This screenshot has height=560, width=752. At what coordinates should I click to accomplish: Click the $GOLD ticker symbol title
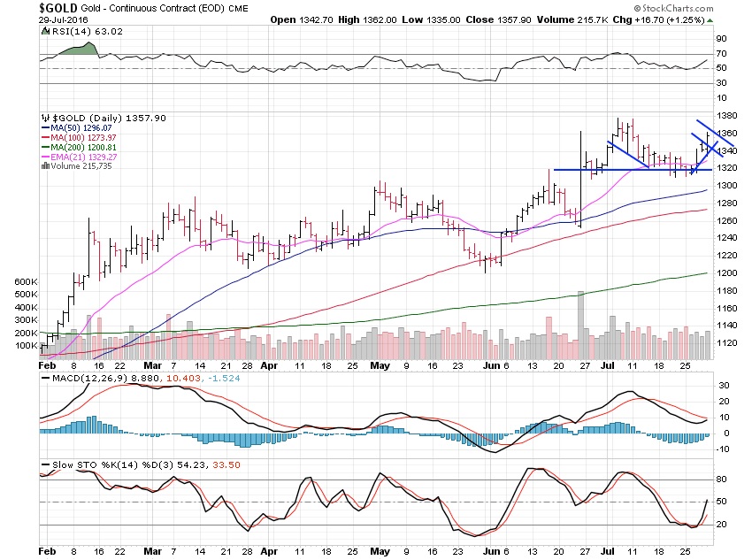tap(58, 8)
